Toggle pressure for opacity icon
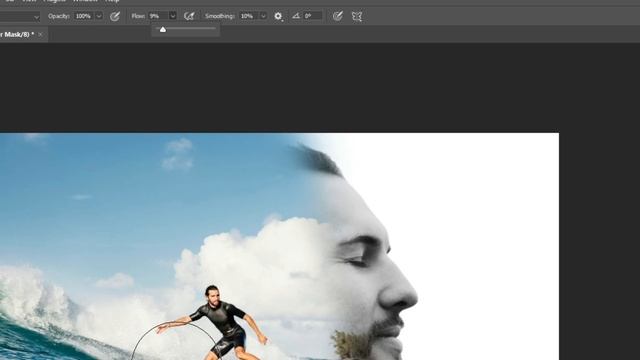The image size is (640, 360). click(x=115, y=16)
